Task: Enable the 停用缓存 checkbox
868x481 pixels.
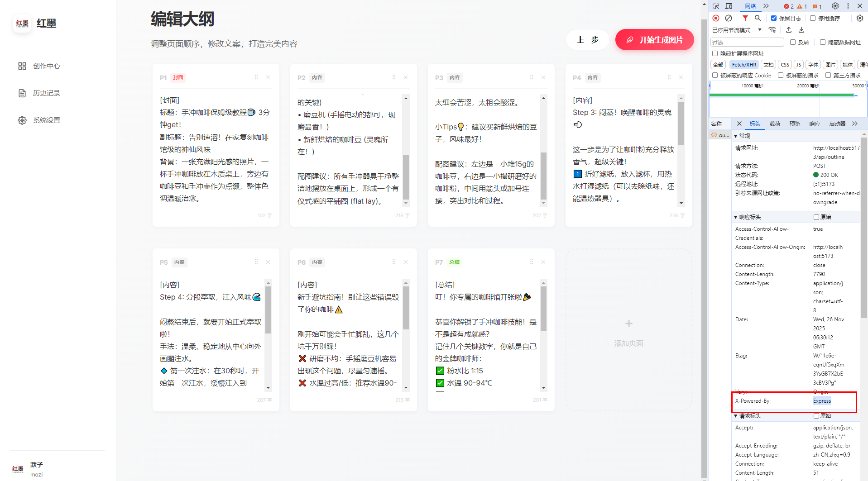Action: (813, 18)
